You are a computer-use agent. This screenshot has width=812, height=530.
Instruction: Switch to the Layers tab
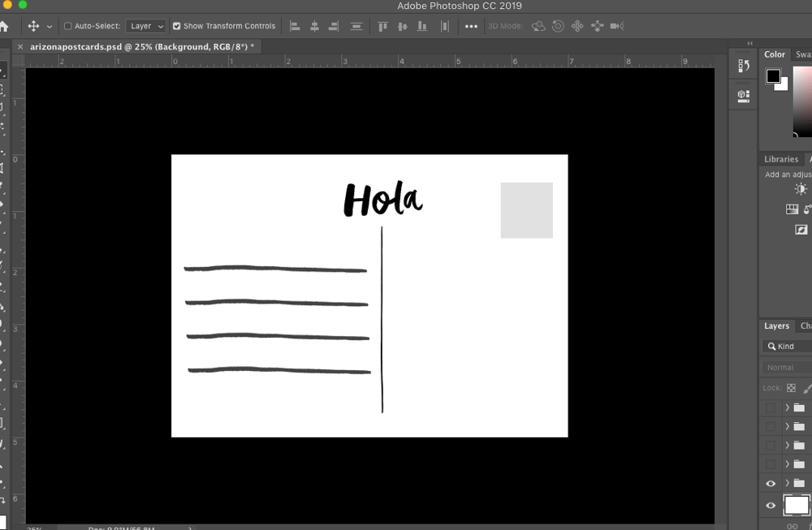(x=776, y=326)
